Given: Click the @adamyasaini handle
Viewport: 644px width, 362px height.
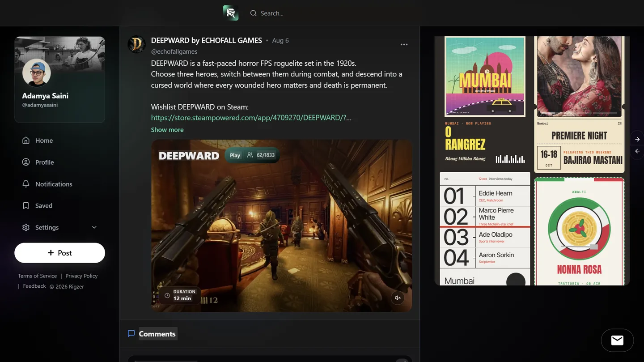Looking at the screenshot, I should click(x=40, y=105).
